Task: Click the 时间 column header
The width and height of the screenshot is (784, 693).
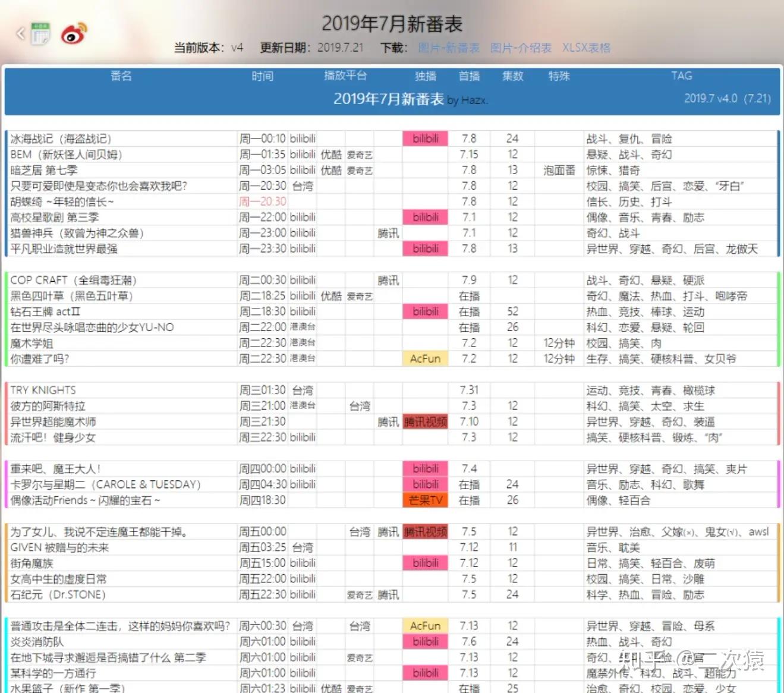Action: (262, 75)
